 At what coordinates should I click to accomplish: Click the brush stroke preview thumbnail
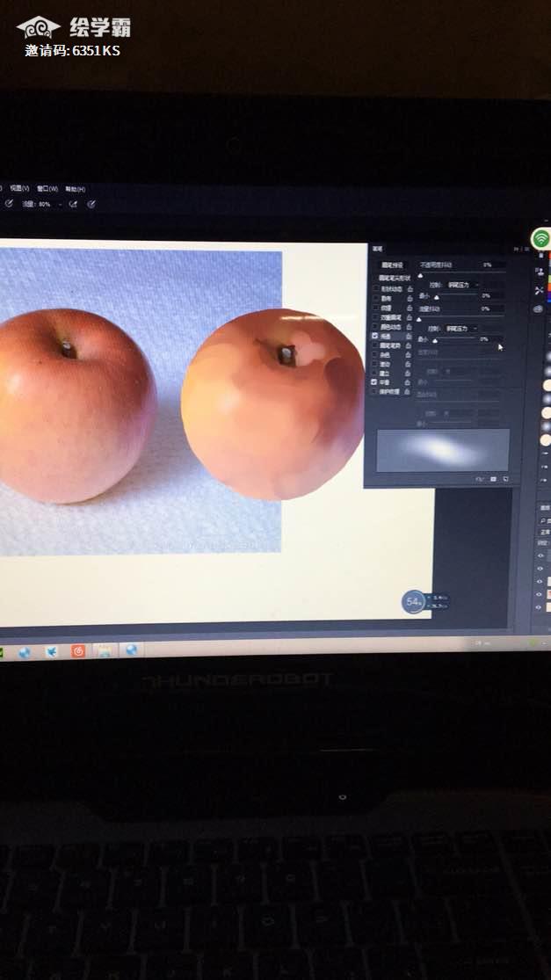tap(442, 450)
